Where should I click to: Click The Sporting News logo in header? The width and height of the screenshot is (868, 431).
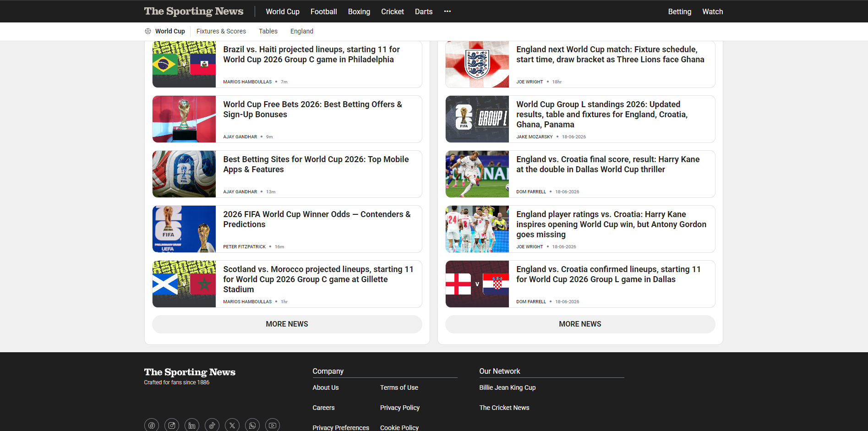[194, 11]
